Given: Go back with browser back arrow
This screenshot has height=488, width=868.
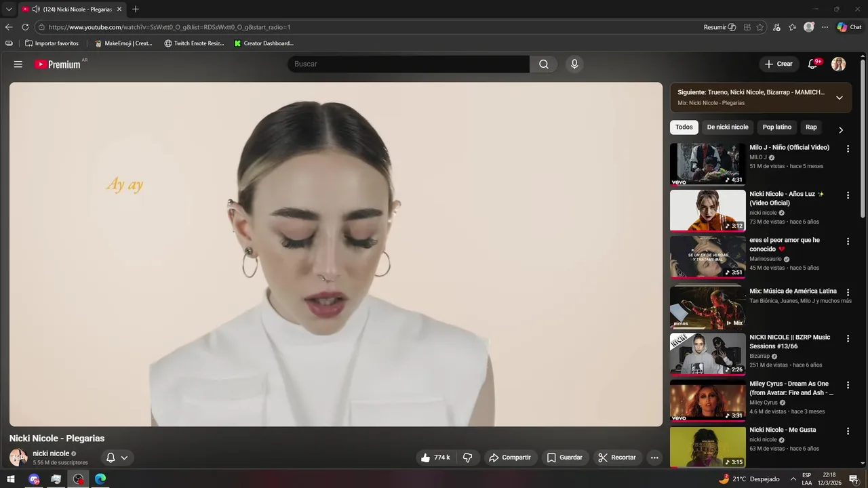Looking at the screenshot, I should pos(9,27).
